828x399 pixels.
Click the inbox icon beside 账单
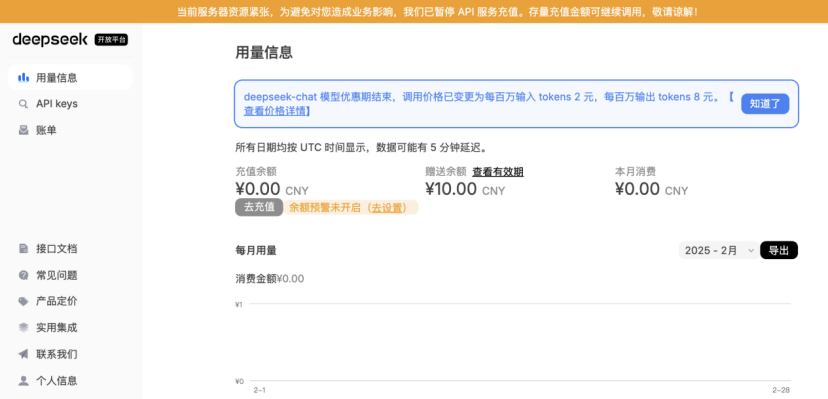pyautogui.click(x=23, y=130)
